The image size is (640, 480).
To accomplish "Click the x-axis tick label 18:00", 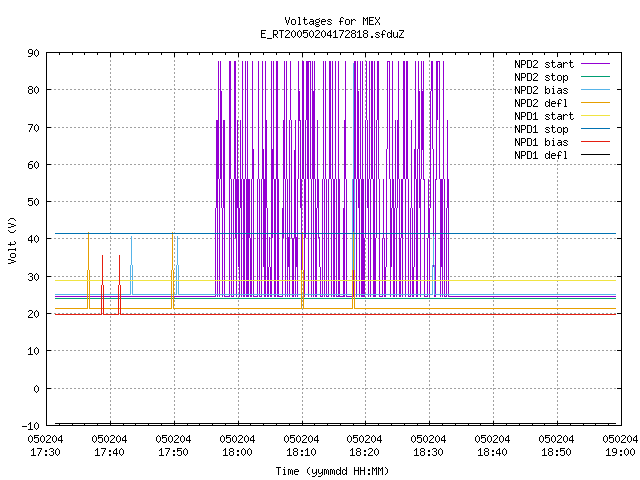I will point(237,453).
